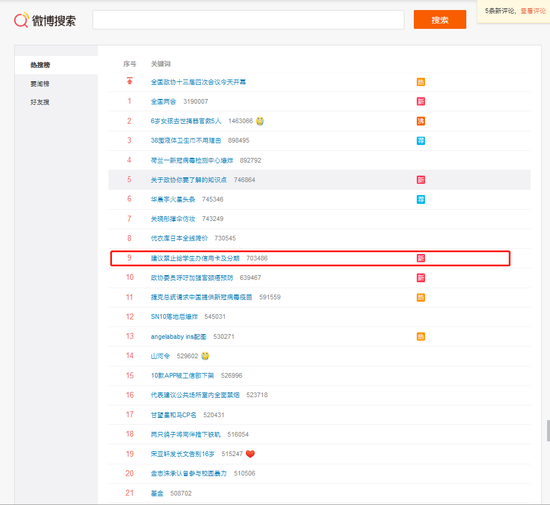Image resolution: width=550 pixels, height=505 pixels.
Task: Click the heat value 3190007
Action: [196, 102]
